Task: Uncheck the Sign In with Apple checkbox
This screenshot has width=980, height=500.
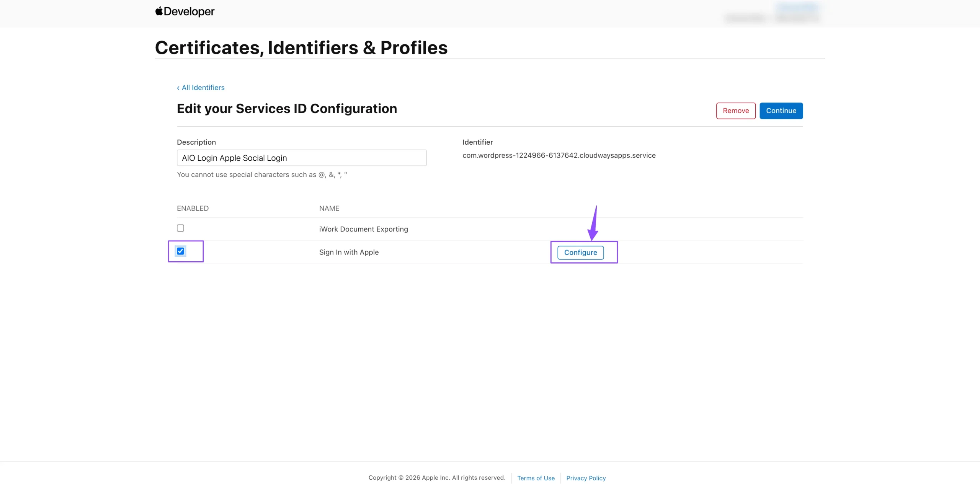Action: coord(180,251)
